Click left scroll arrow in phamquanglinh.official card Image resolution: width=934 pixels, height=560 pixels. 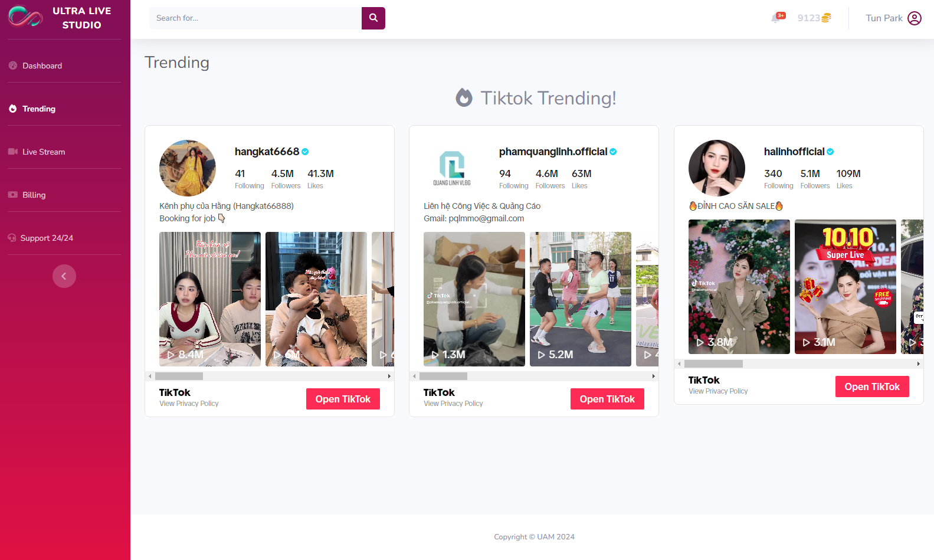point(414,376)
